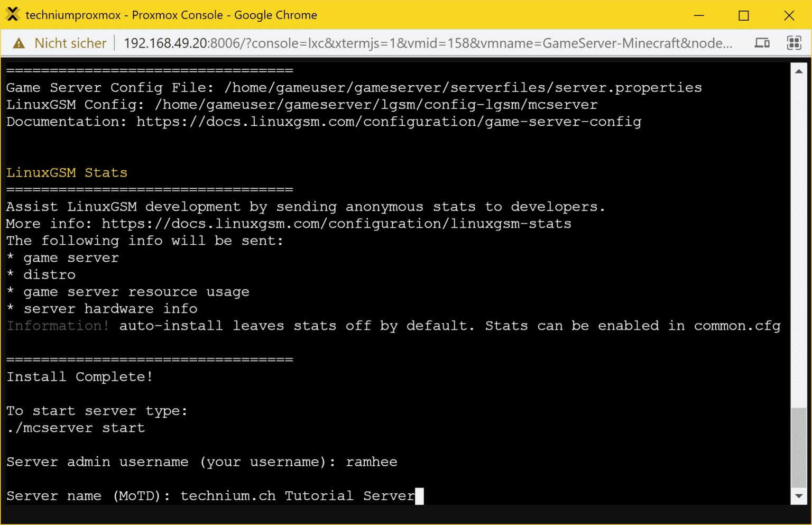Maximize the Proxmox Console window

coord(744,15)
